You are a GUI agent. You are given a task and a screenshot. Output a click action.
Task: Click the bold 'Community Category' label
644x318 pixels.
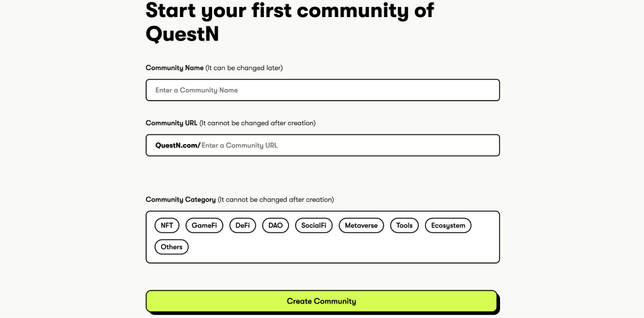pyautogui.click(x=181, y=200)
